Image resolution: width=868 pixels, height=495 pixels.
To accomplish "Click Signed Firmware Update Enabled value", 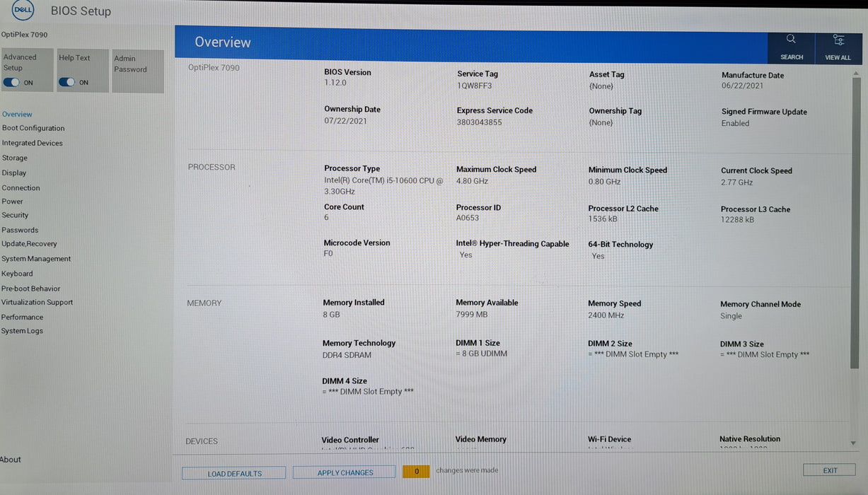I will coord(736,123).
